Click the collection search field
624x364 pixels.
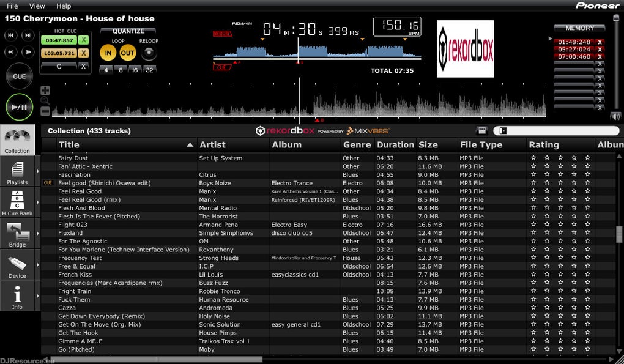click(x=556, y=130)
